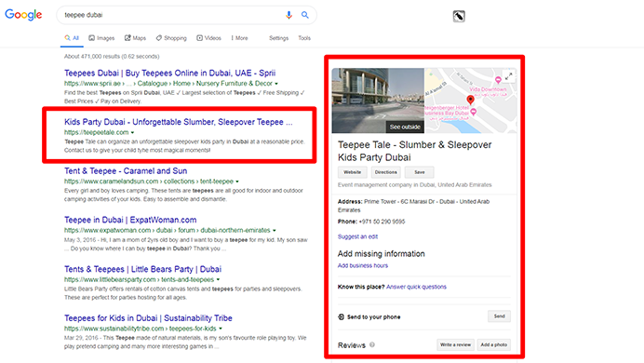644x363 pixels.
Task: Click the Event management company description
Action: 415,185
